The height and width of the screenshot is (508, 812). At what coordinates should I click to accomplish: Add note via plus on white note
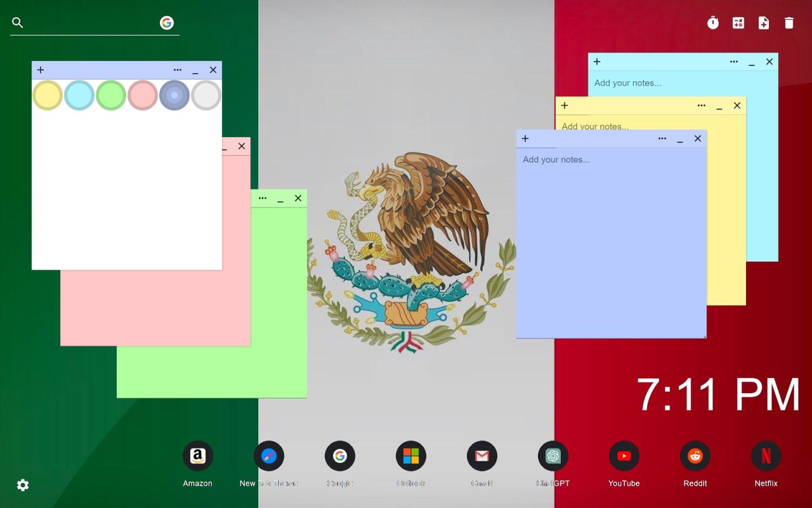(41, 70)
